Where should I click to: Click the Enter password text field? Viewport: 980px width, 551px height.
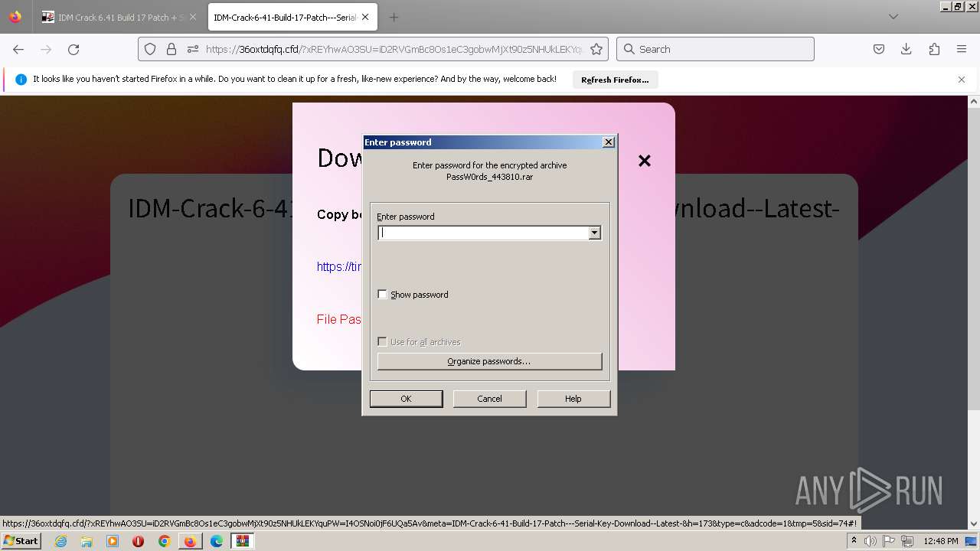[483, 233]
